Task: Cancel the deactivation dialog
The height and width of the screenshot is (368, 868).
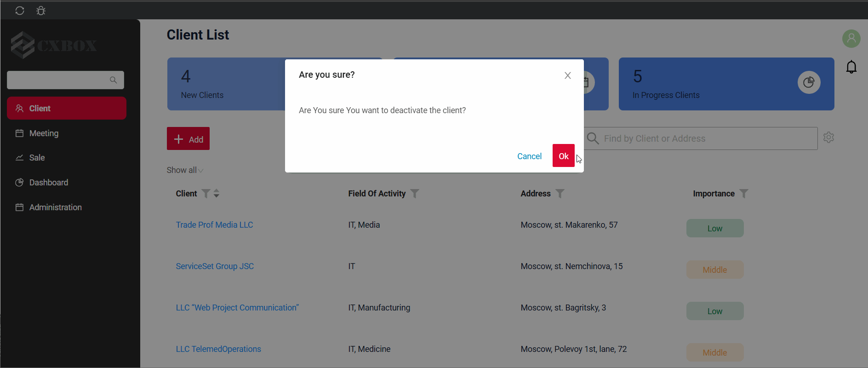Action: 529,156
